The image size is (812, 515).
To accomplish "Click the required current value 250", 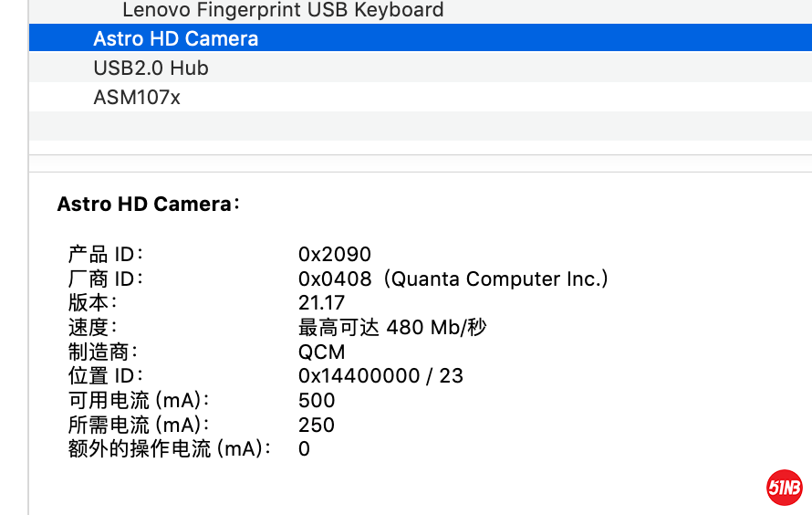I will tap(317, 425).
